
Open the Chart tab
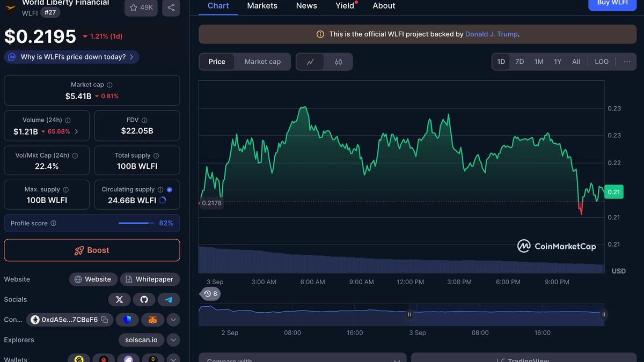[218, 6]
